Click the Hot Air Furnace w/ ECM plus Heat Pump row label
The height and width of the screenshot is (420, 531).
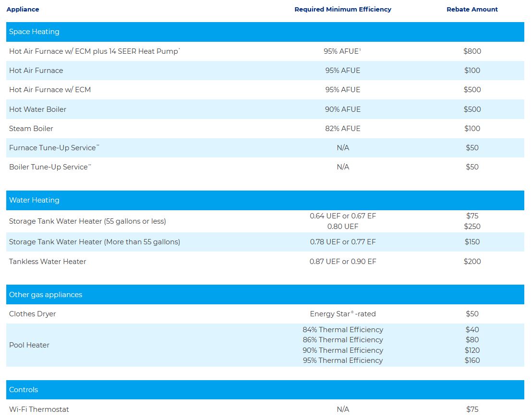(x=94, y=51)
